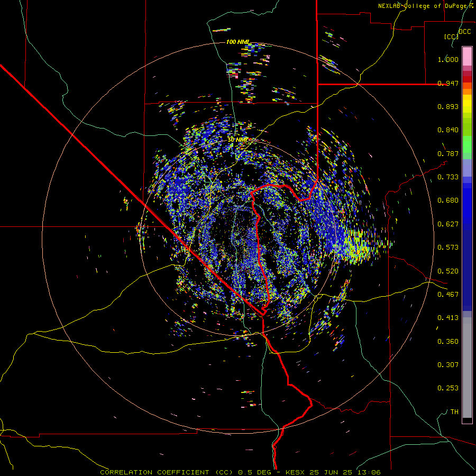Click the 100 NMI range ring label
476x476 pixels.
click(x=237, y=42)
